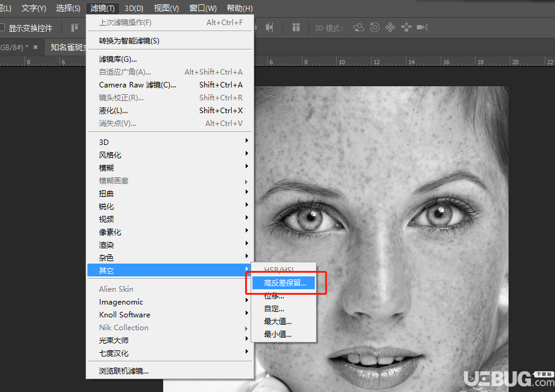Image resolution: width=555 pixels, height=392 pixels.
Task: Open the 滤镜库 filter gallery
Action: click(171, 59)
